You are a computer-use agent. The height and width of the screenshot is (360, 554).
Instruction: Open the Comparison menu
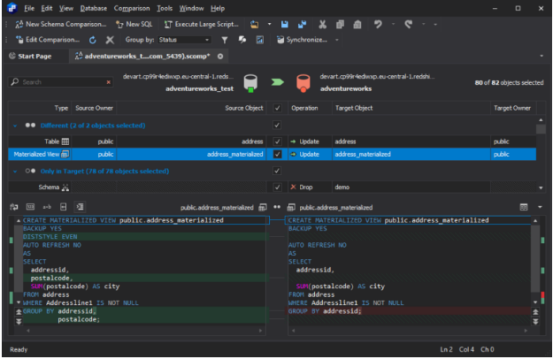point(132,8)
